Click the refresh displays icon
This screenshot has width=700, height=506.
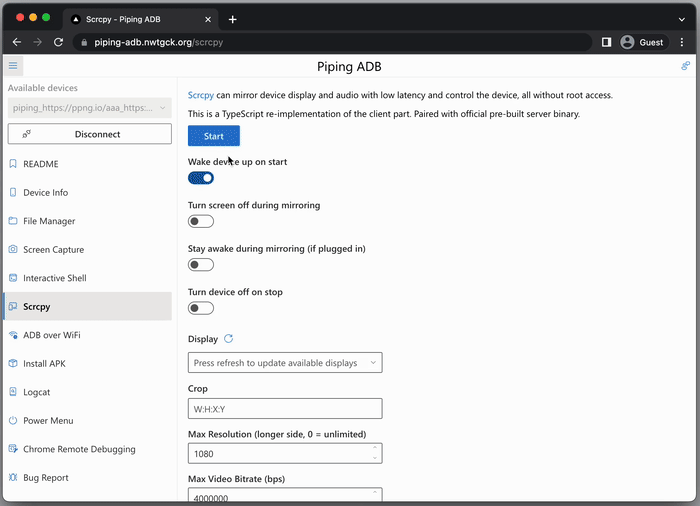coord(229,339)
